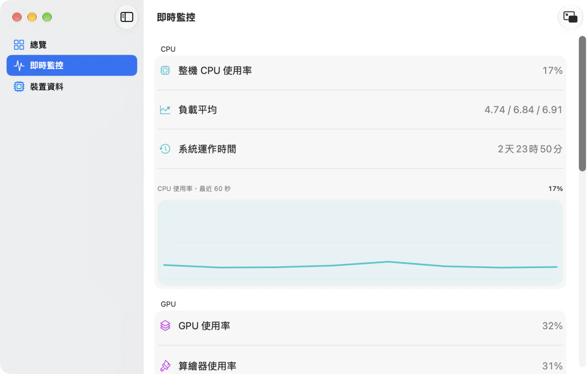Select the 負載平均 row label

click(x=197, y=110)
